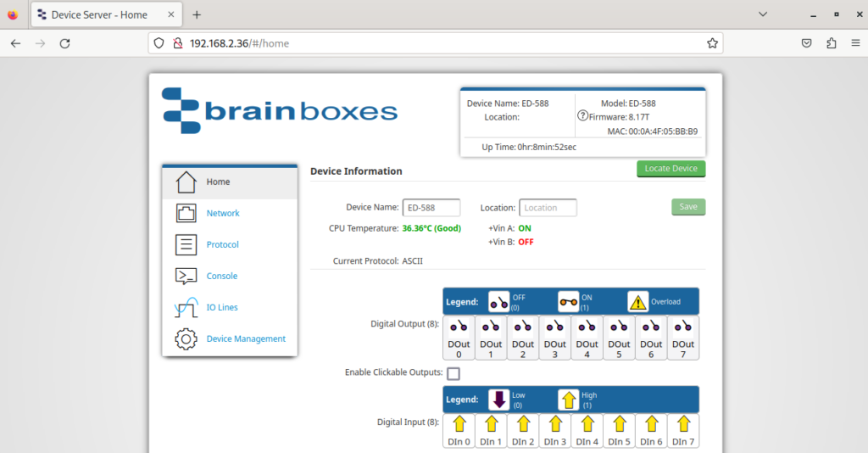Click the MAC address 00:0A:4F:05:BB:B9
The height and width of the screenshot is (453, 868).
(x=663, y=131)
